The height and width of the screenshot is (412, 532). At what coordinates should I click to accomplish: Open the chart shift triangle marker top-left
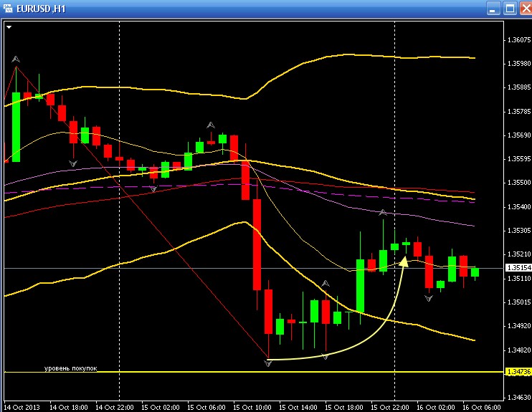[x=9, y=27]
